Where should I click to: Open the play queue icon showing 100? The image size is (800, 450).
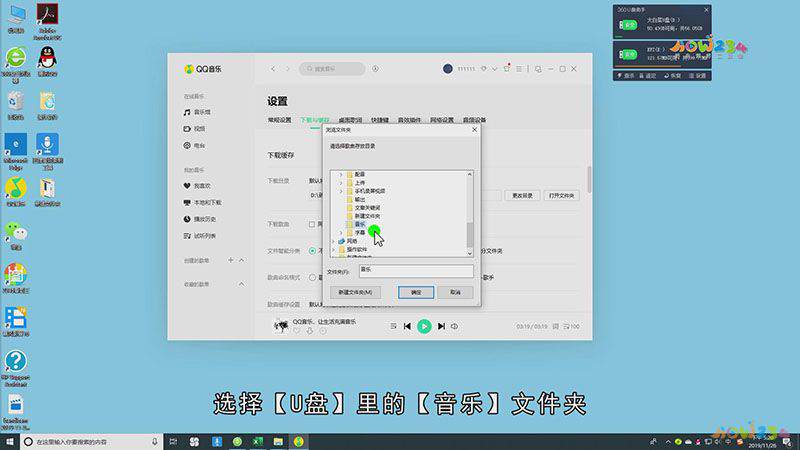(x=571, y=327)
